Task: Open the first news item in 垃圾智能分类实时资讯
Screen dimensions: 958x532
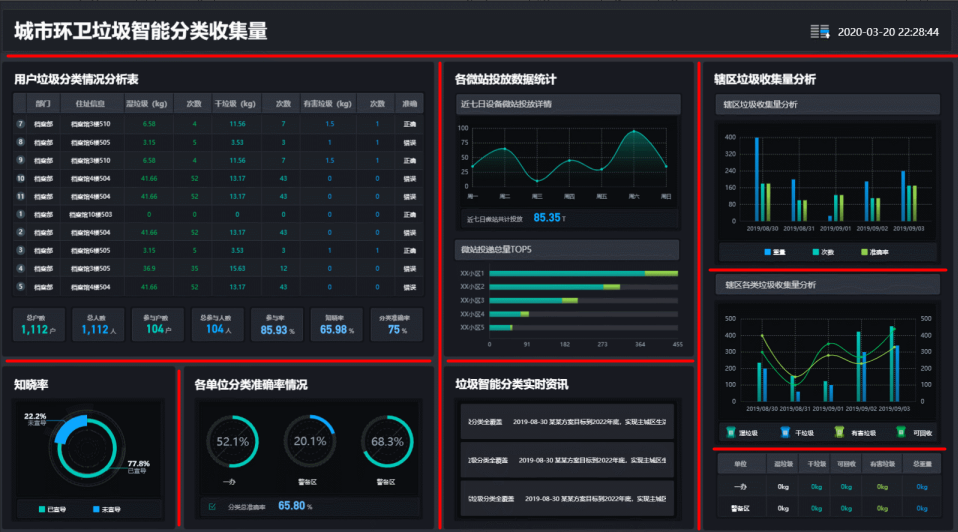Action: coord(566,422)
